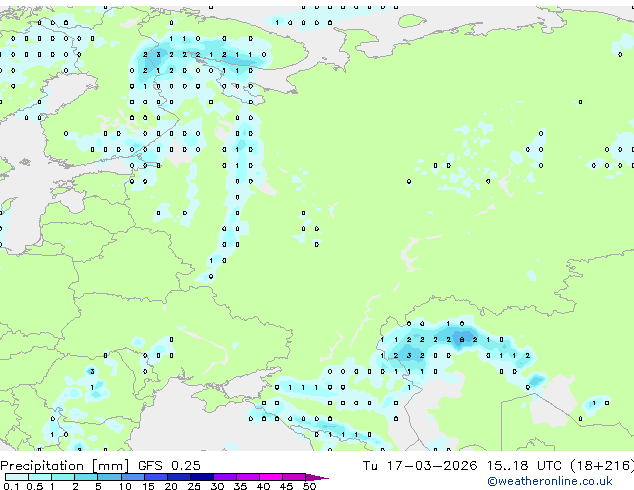Screen dimensions: 634x490
Task: Click the 2–5 mm legend color swatch
Action: [x=86, y=477]
